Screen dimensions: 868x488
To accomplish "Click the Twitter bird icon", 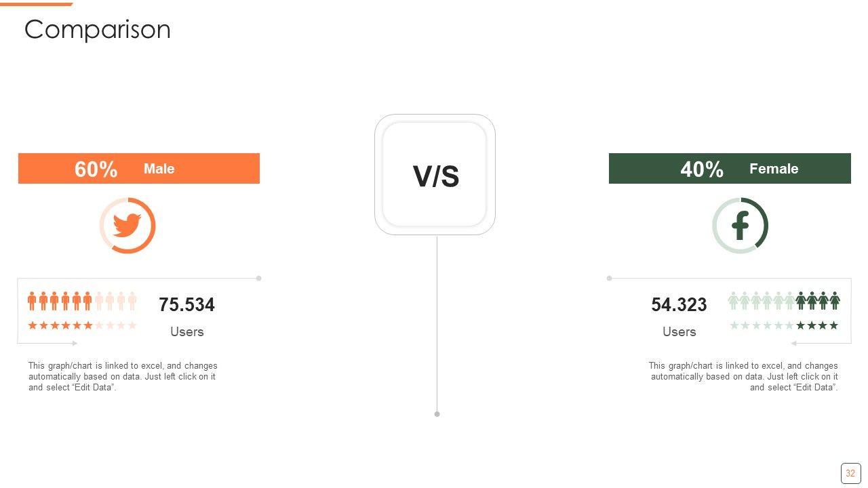I will (x=127, y=225).
